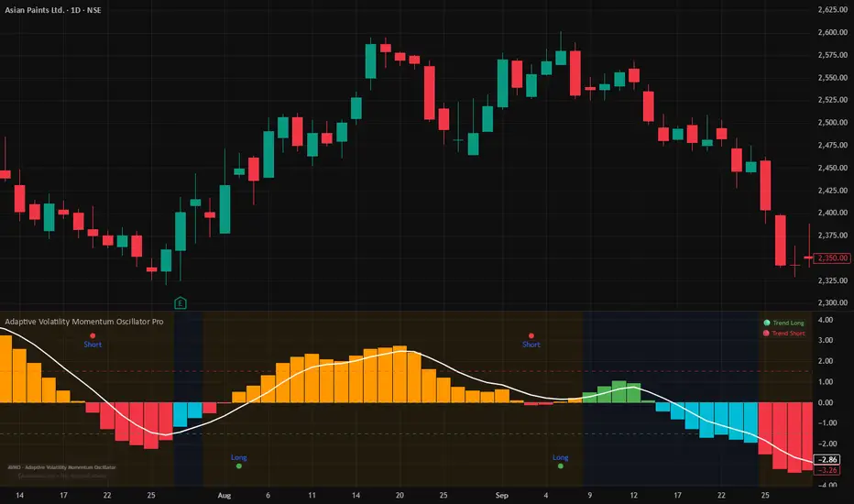Click the green dot under August's Long label
The width and height of the screenshot is (854, 504).
(239, 466)
